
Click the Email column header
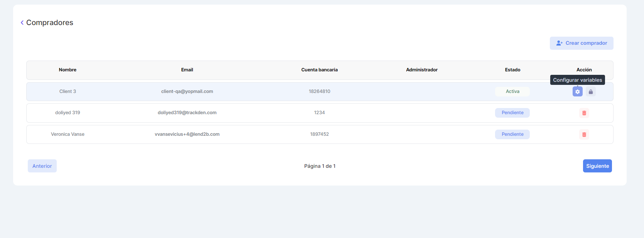click(x=187, y=70)
